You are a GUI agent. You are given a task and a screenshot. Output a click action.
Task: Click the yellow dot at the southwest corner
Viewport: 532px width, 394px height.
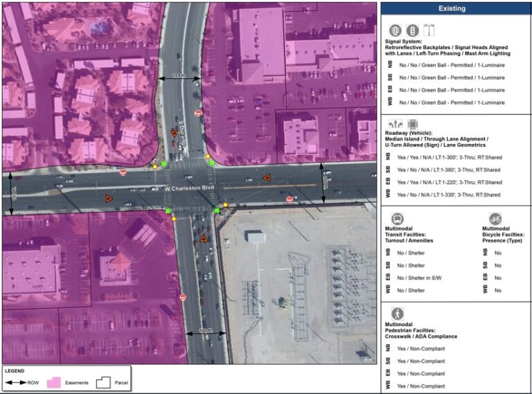pyautogui.click(x=174, y=219)
